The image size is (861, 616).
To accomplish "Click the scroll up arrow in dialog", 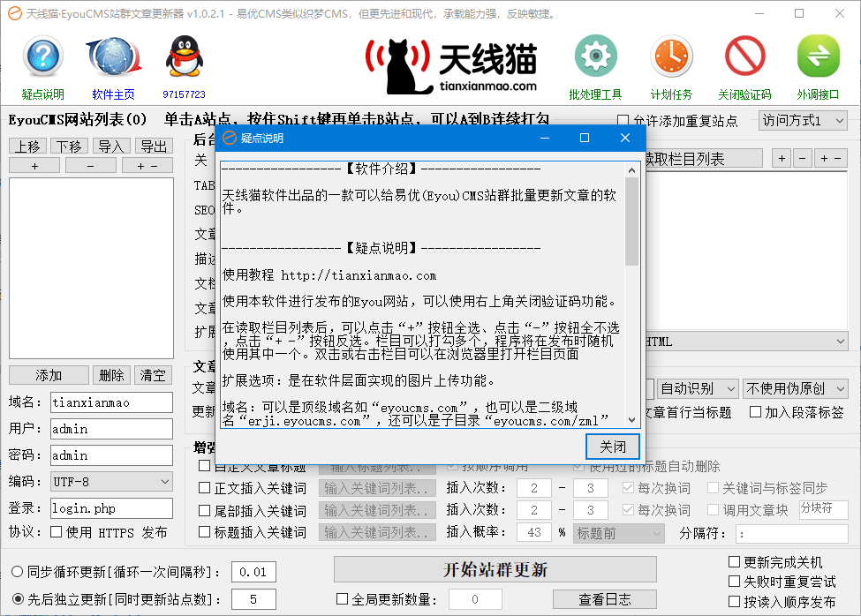I will (631, 170).
